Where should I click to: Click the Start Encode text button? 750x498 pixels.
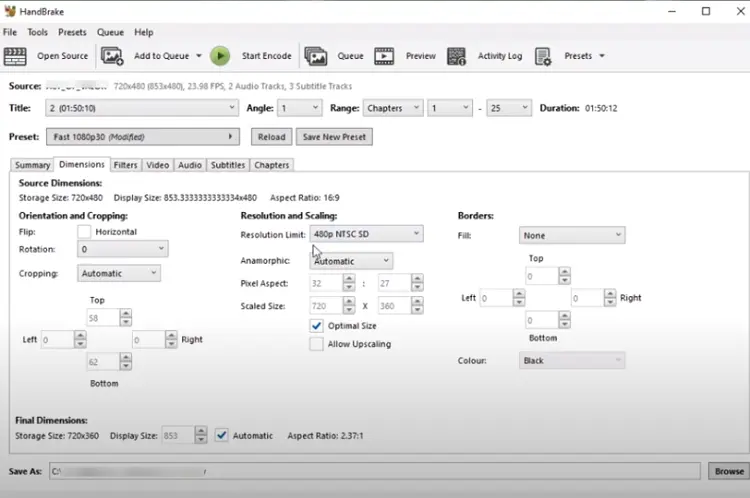[x=266, y=56]
